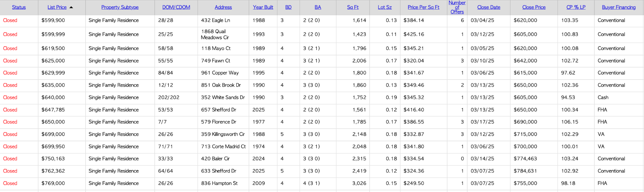The width and height of the screenshot is (644, 192).
Task: Sort the table by Year Built
Action: [263, 7]
